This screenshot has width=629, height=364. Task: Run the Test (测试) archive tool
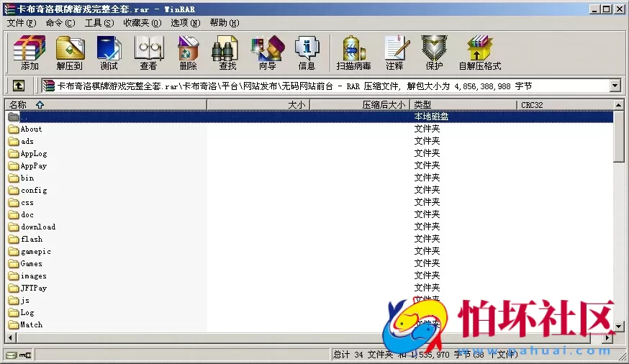click(x=109, y=53)
